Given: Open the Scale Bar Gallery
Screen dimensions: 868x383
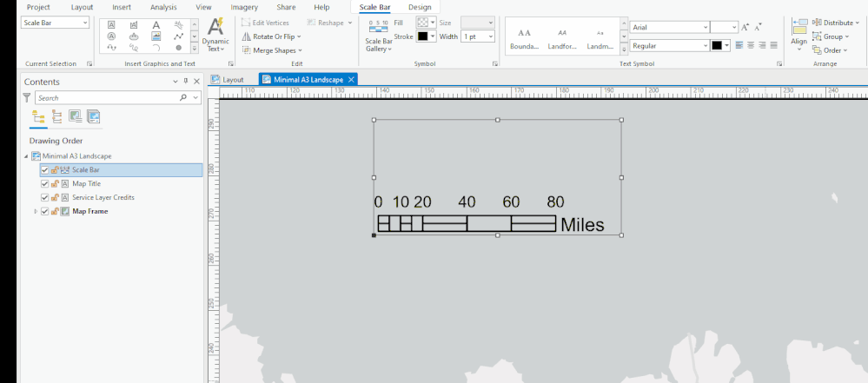Looking at the screenshot, I should pyautogui.click(x=379, y=36).
